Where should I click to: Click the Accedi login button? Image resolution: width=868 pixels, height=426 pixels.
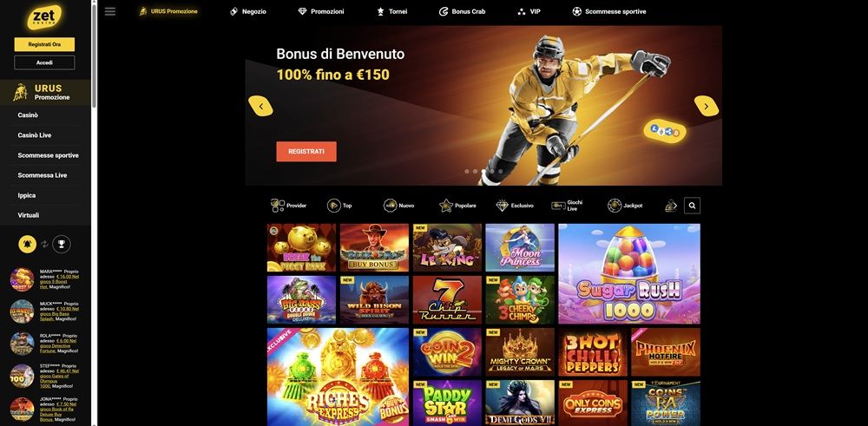click(x=44, y=63)
